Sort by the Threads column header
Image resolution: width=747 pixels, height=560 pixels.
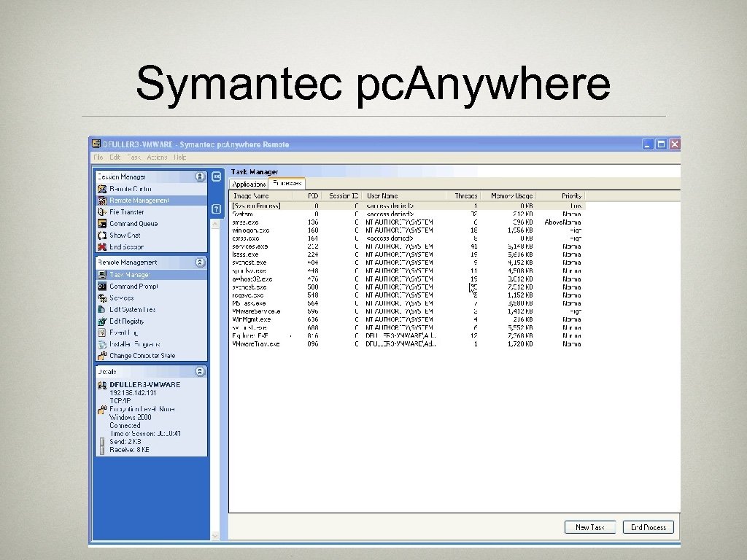[x=463, y=195]
